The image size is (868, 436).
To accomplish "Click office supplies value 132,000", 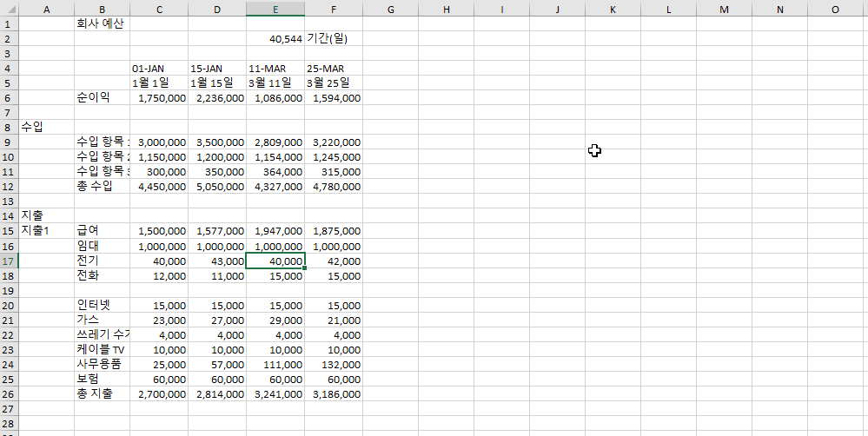I will tap(334, 364).
